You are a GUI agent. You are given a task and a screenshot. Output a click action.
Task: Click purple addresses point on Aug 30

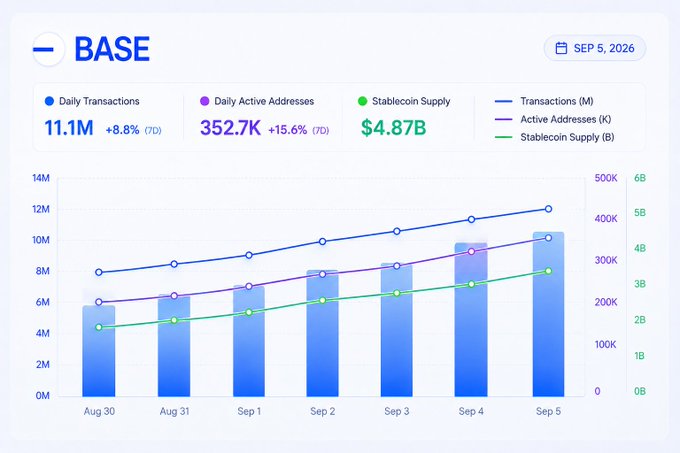(99, 302)
